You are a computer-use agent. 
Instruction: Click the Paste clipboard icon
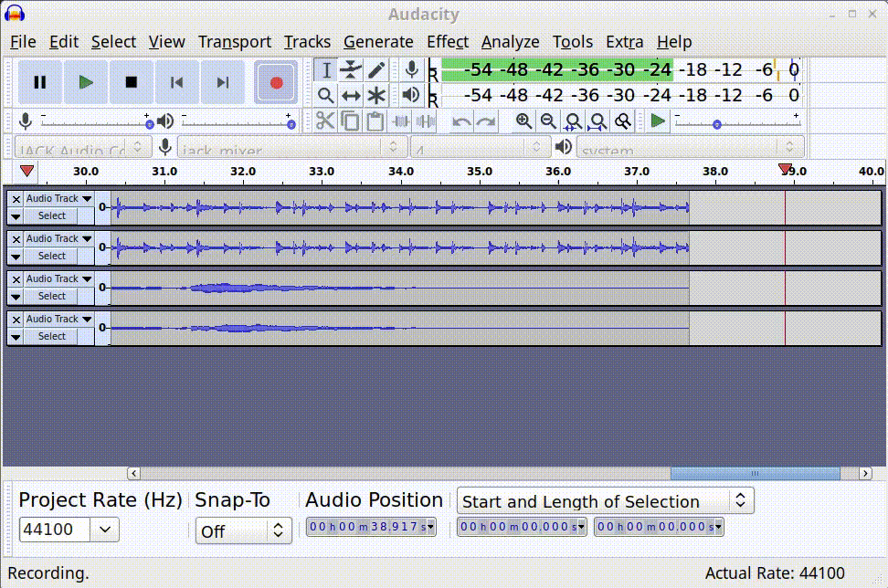[375, 121]
